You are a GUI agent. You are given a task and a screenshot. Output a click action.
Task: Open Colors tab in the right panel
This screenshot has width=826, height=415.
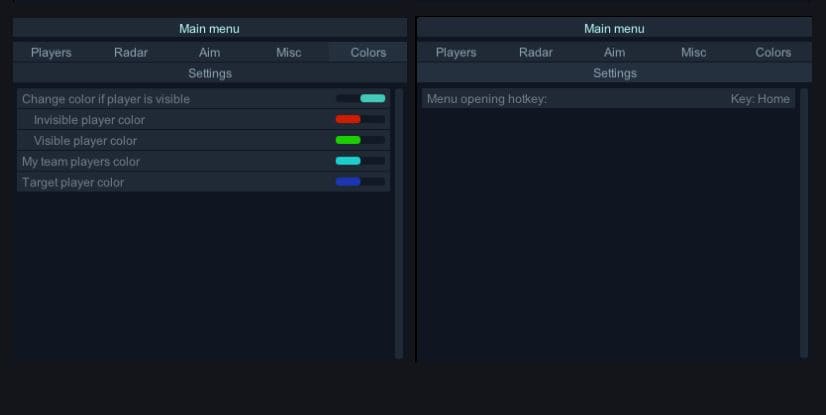(x=773, y=53)
